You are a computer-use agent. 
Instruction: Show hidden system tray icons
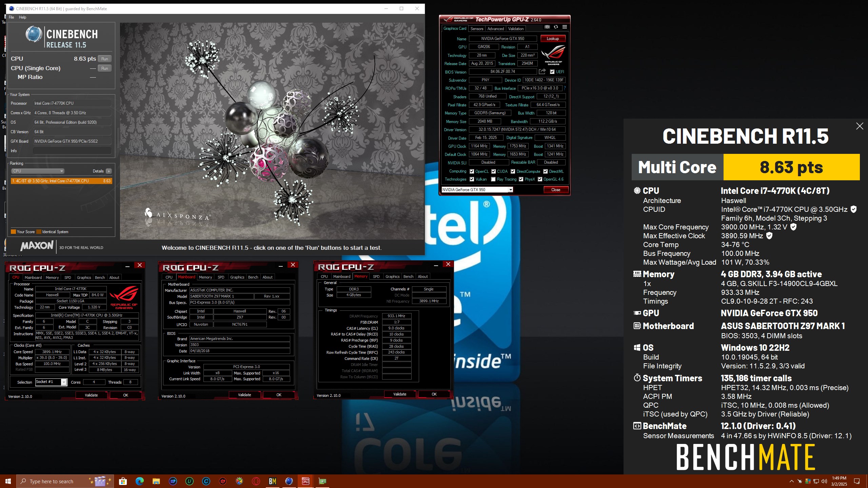(791, 481)
